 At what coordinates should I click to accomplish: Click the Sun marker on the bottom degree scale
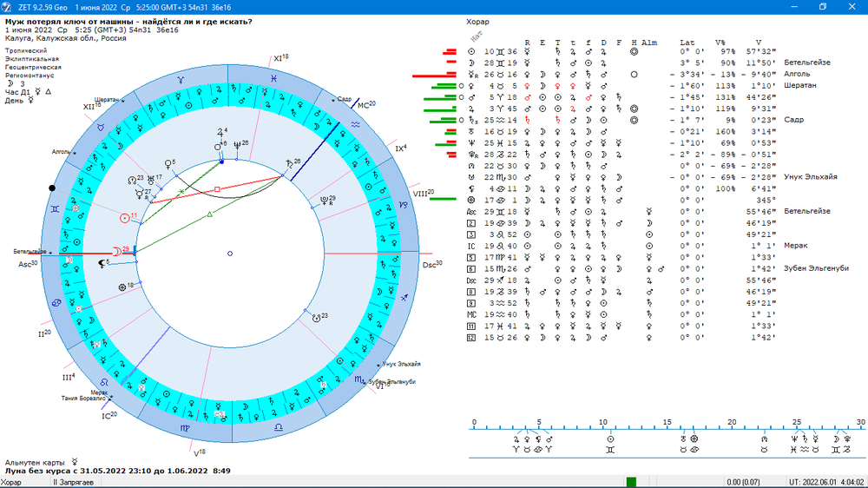pyautogui.click(x=610, y=439)
